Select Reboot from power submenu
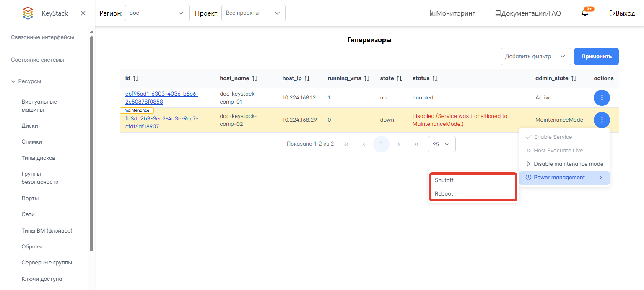The image size is (644, 290). (444, 194)
